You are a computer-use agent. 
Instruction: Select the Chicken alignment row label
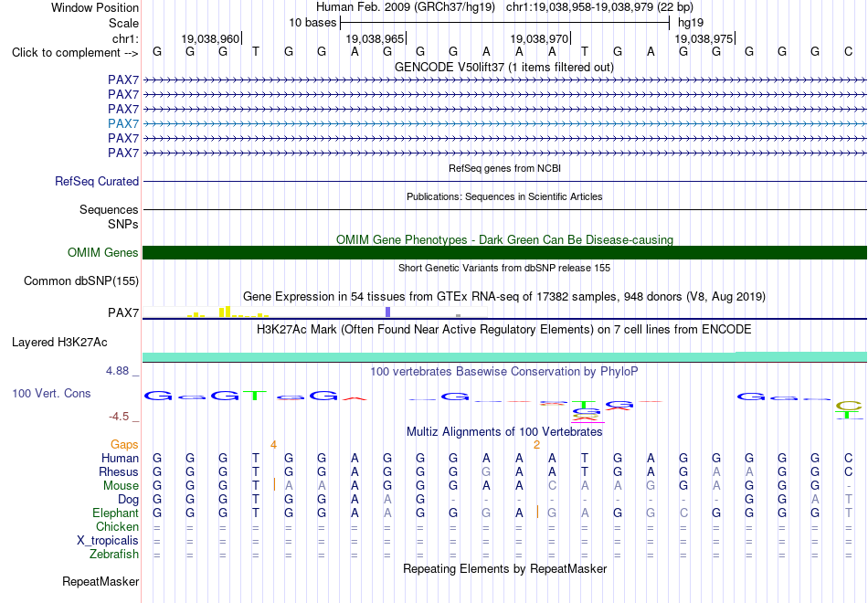117,526
